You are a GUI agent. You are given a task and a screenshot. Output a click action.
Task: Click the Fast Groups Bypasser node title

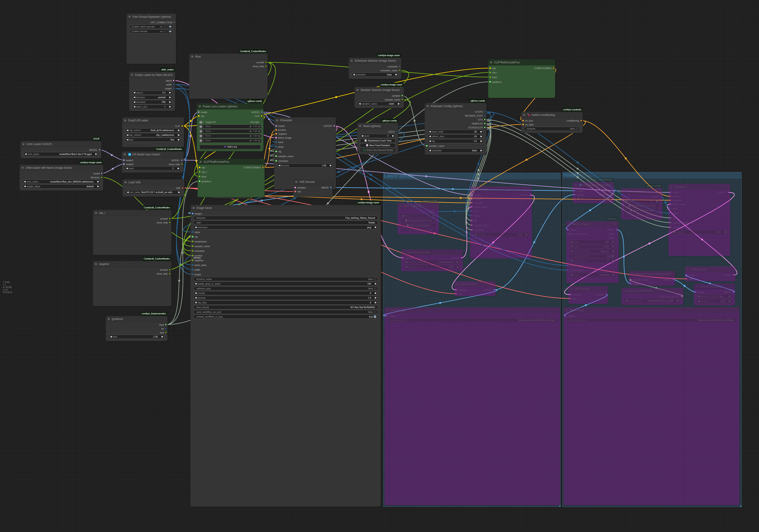[x=152, y=16]
